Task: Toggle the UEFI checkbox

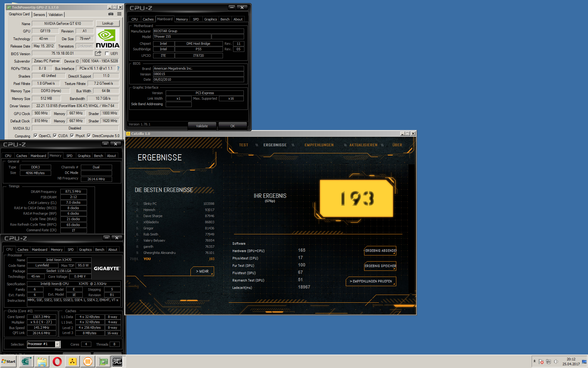Action: (107, 53)
